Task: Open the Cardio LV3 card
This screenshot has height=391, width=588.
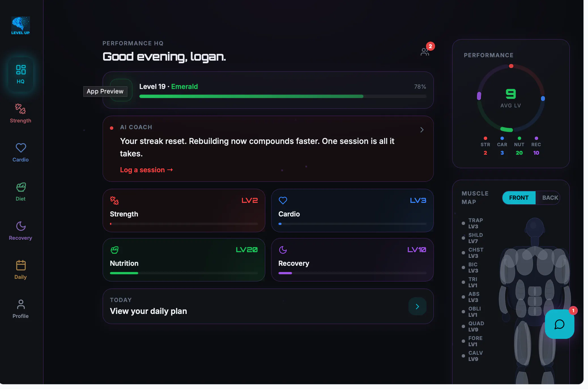Action: click(x=352, y=211)
